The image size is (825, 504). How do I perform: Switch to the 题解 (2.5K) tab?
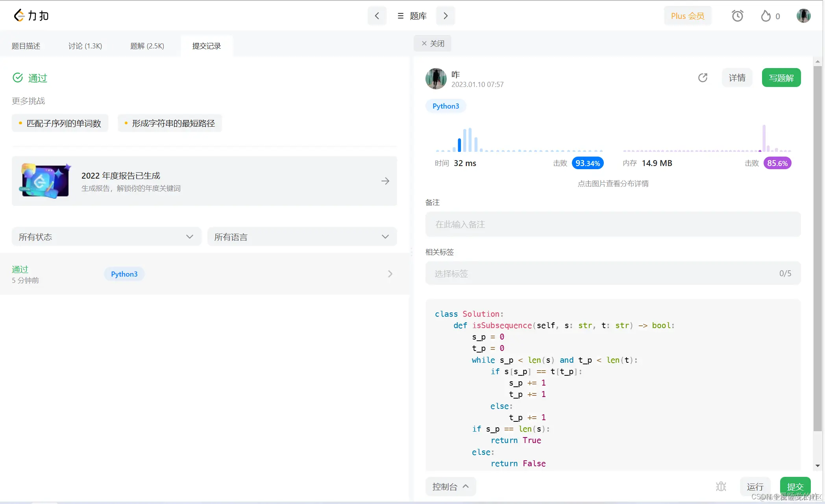(x=147, y=46)
